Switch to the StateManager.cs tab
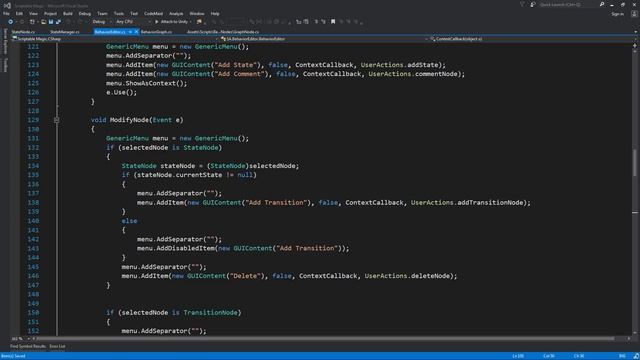The image size is (640, 360). click(64, 31)
